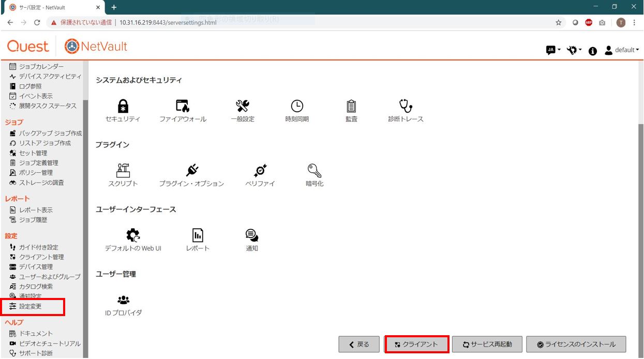Image resolution: width=644 pixels, height=359 pixels.
Task: Click the browser address bar URL
Action: [x=168, y=22]
